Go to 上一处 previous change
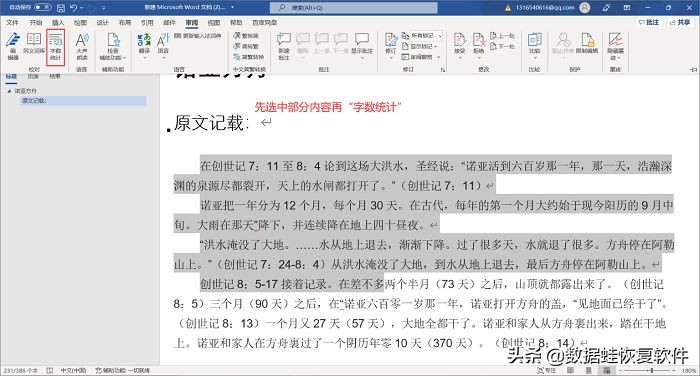The height and width of the screenshot is (376, 700). 502,36
